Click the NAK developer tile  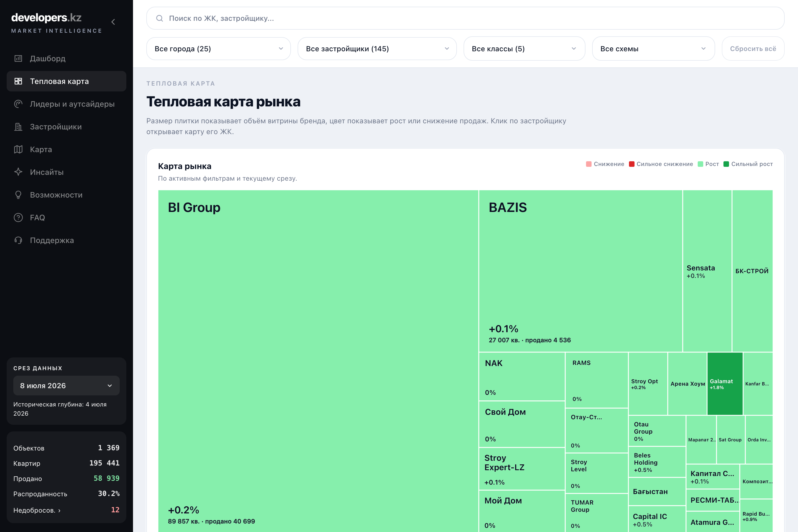pos(522,377)
